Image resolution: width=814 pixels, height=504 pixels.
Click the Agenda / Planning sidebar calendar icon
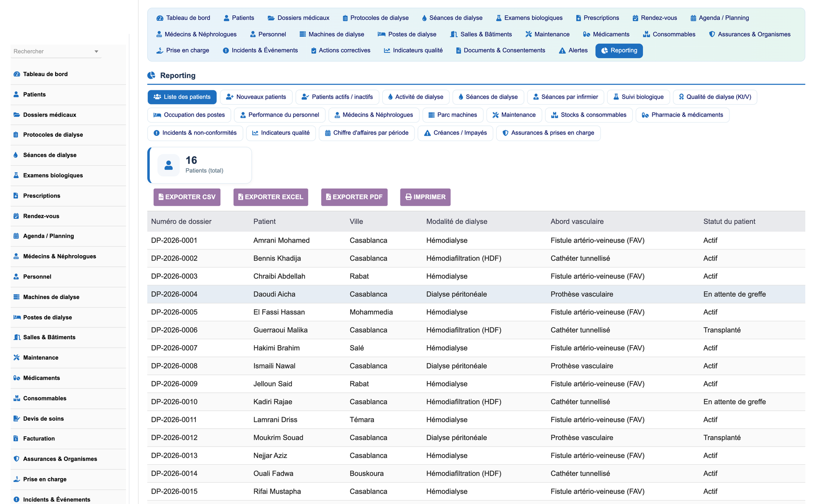point(16,236)
